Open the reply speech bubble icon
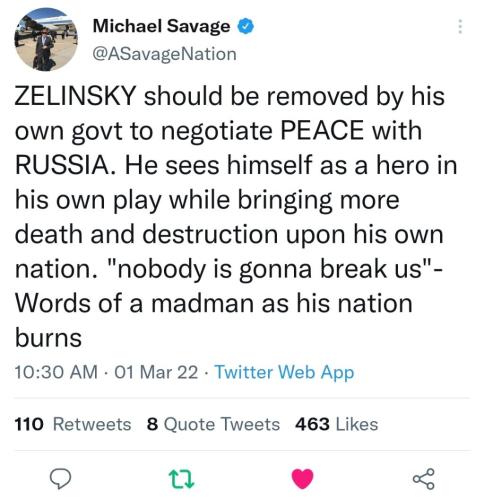 coord(60,479)
